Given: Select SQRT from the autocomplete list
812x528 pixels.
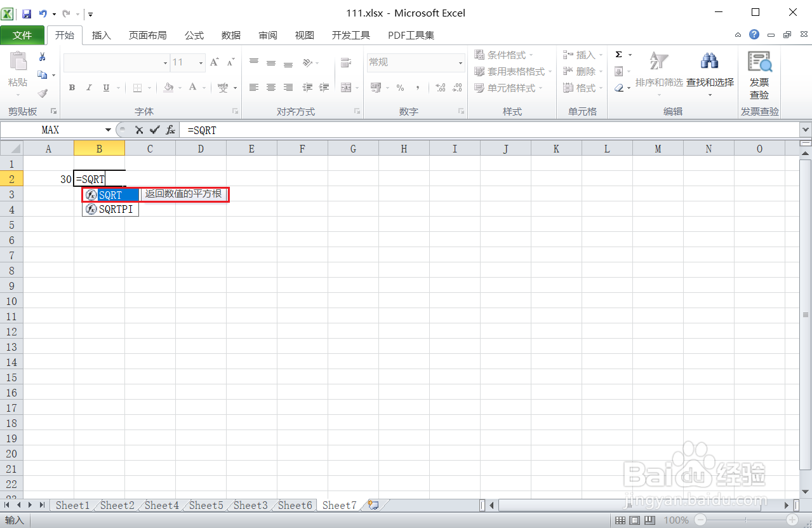Looking at the screenshot, I should click(110, 194).
